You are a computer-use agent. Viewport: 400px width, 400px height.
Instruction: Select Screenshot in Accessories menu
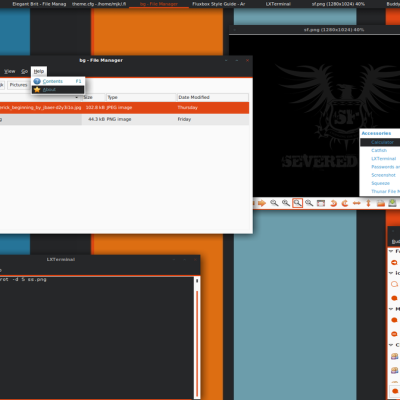click(380, 175)
